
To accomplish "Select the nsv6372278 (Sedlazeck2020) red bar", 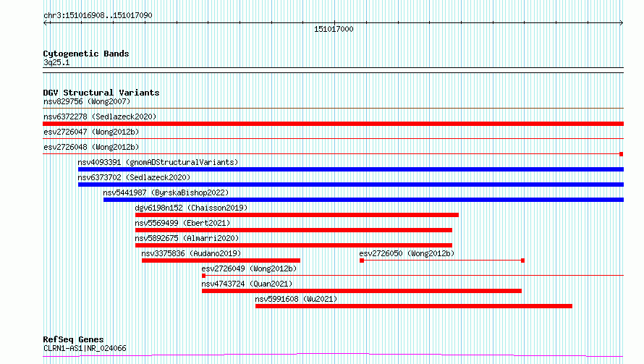I will 333,124.
